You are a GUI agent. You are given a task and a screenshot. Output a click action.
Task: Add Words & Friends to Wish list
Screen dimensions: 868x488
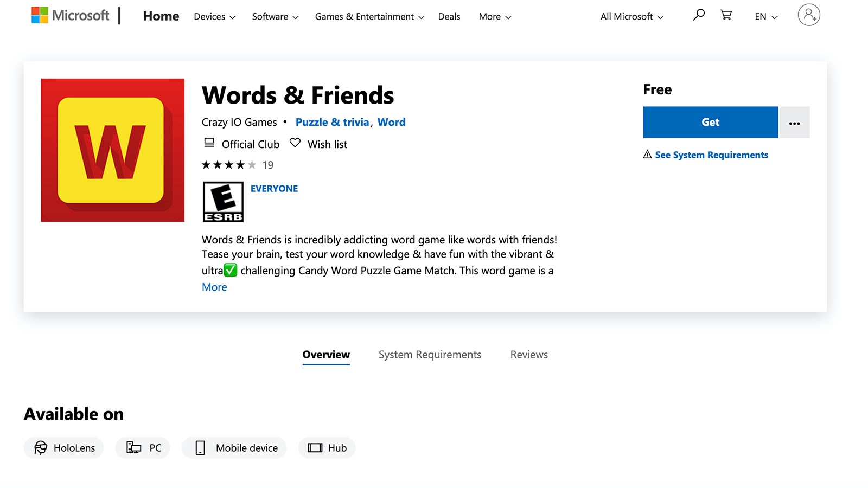click(x=318, y=144)
